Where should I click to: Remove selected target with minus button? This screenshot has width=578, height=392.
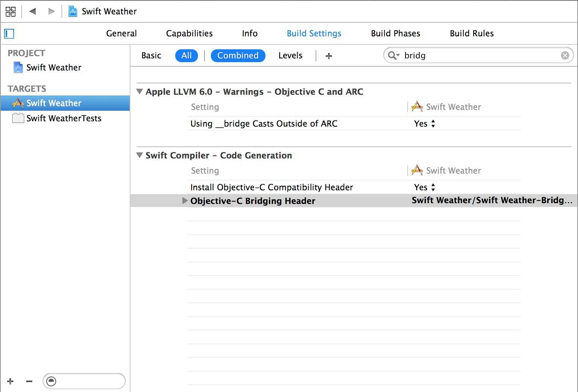pyautogui.click(x=29, y=381)
